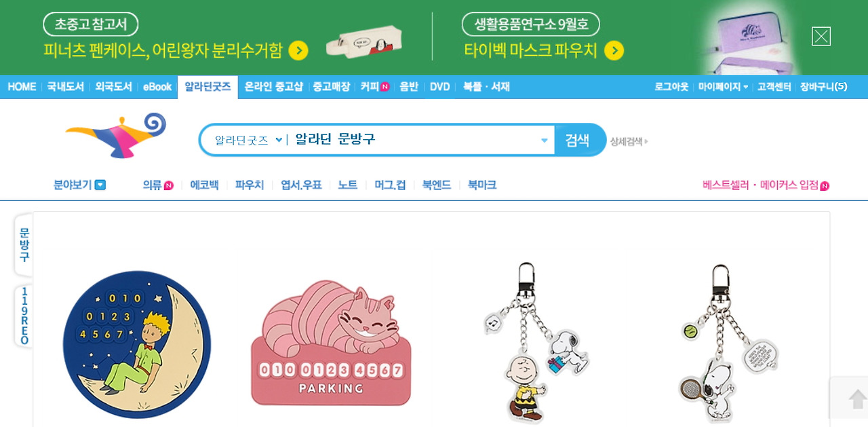Open the eBook menu tab
868x427 pixels.
click(x=157, y=87)
